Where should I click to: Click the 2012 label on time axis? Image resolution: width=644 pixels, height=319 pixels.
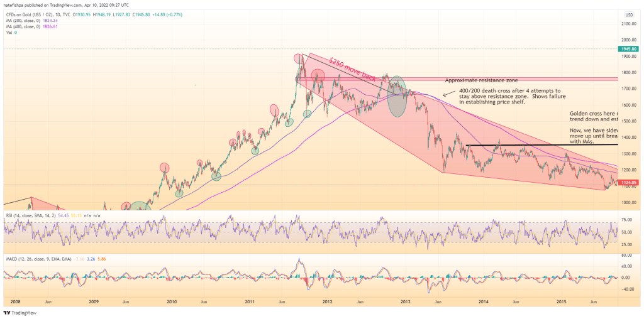point(327,301)
